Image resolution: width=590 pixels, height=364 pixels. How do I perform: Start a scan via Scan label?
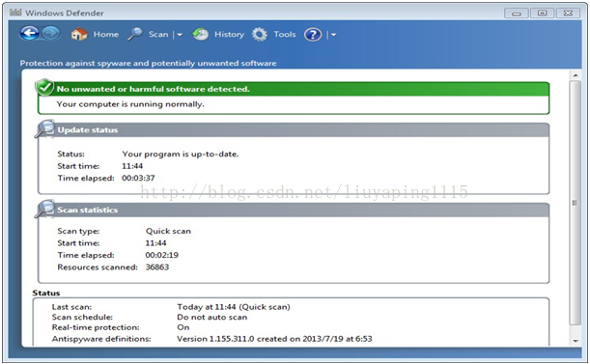point(158,34)
